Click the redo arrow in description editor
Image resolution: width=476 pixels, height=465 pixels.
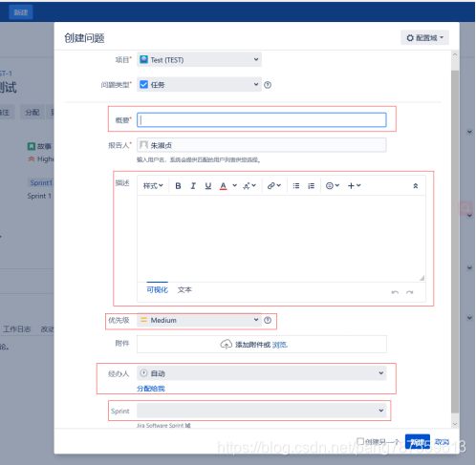click(x=410, y=292)
